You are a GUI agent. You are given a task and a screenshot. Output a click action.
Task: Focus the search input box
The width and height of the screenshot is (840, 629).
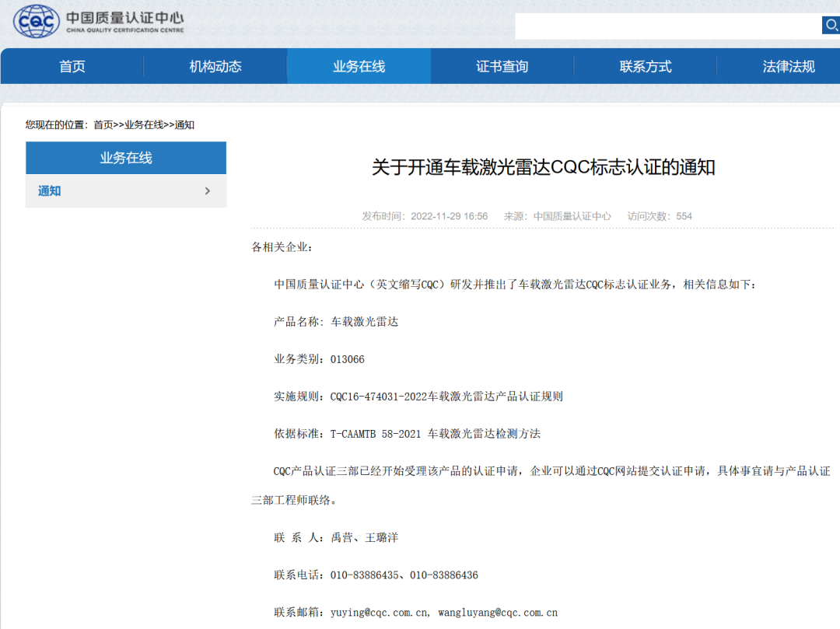(x=667, y=26)
